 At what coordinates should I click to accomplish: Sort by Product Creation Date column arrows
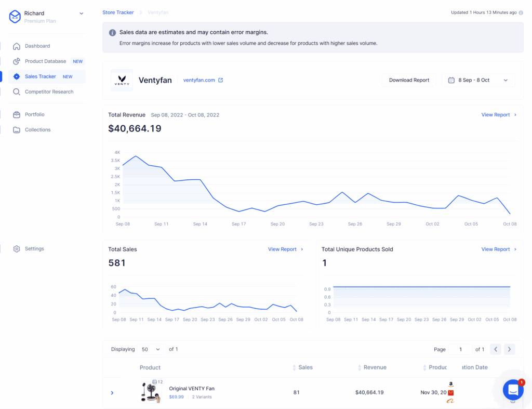(x=424, y=367)
